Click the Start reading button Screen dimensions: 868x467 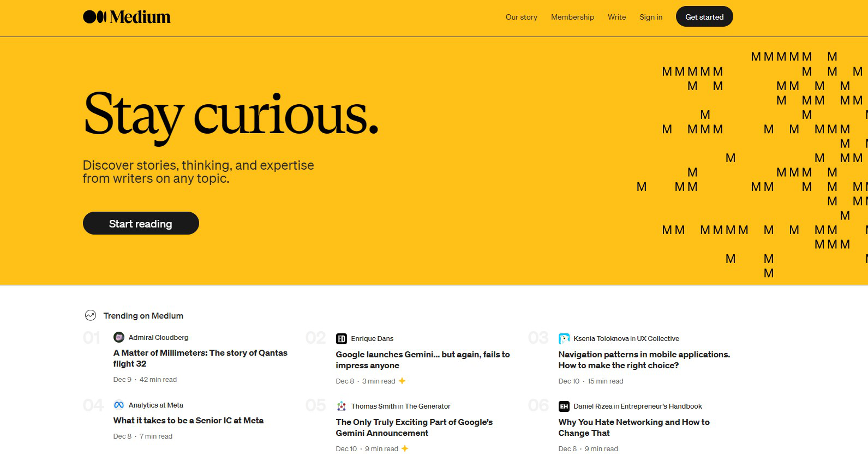pos(141,223)
